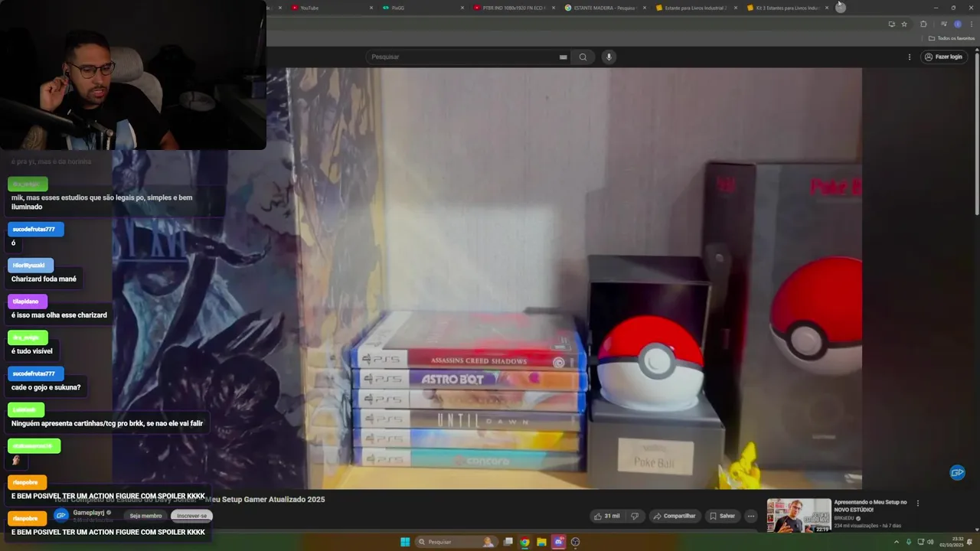Image resolution: width=980 pixels, height=551 pixels.
Task: Click username badge sucodefrutas777 above 'ó'
Action: (36, 229)
